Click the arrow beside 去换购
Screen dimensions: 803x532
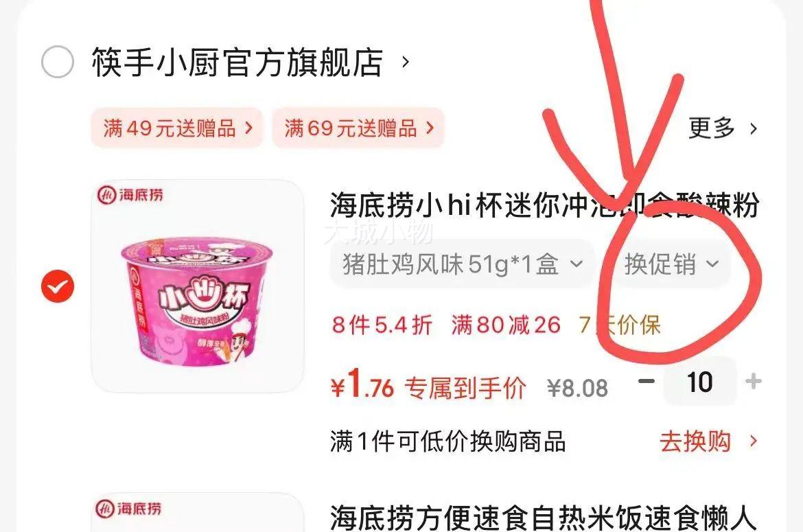pyautogui.click(x=753, y=441)
